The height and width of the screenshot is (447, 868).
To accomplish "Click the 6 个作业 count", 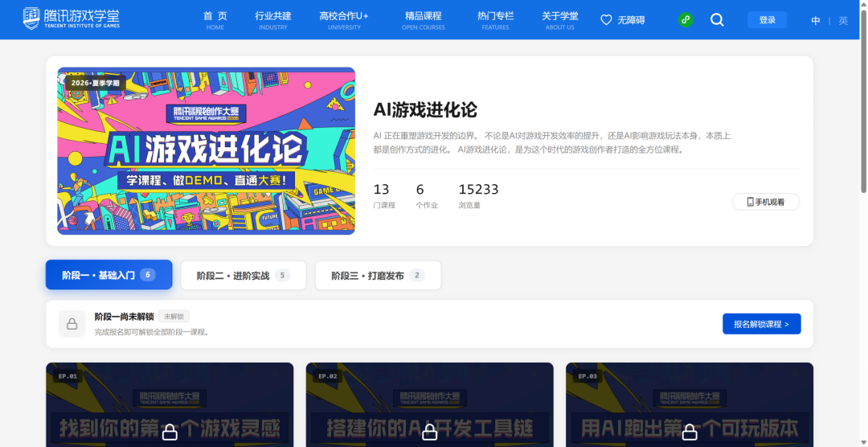I will pos(427,196).
